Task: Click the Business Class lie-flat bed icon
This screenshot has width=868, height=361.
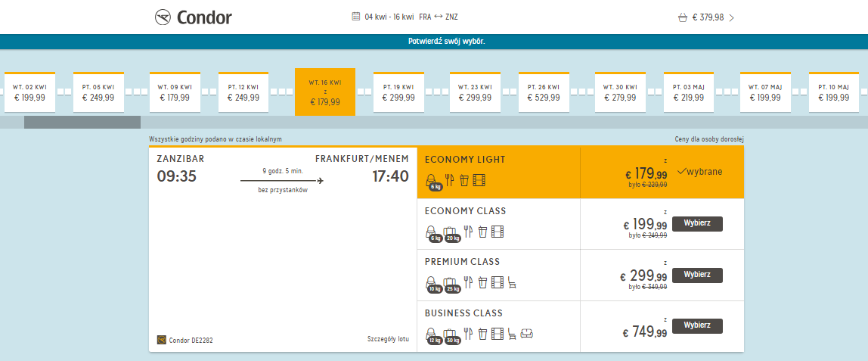Action: pyautogui.click(x=526, y=333)
